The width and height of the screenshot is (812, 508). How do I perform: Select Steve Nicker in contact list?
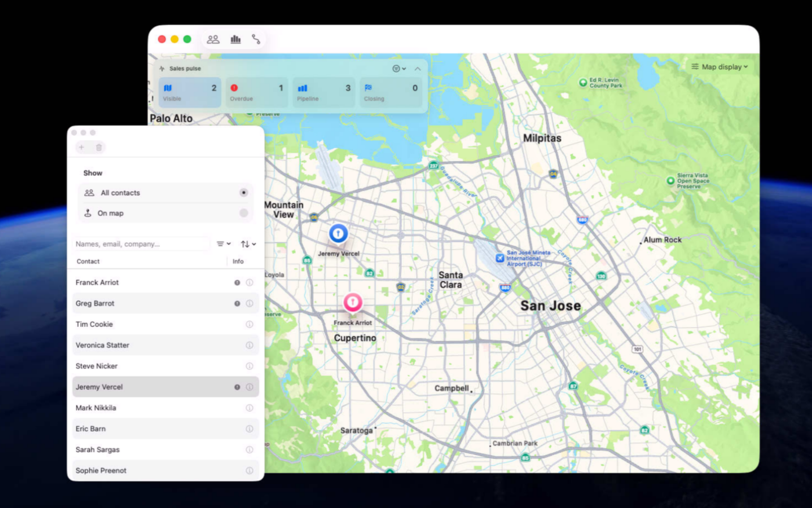pos(166,366)
